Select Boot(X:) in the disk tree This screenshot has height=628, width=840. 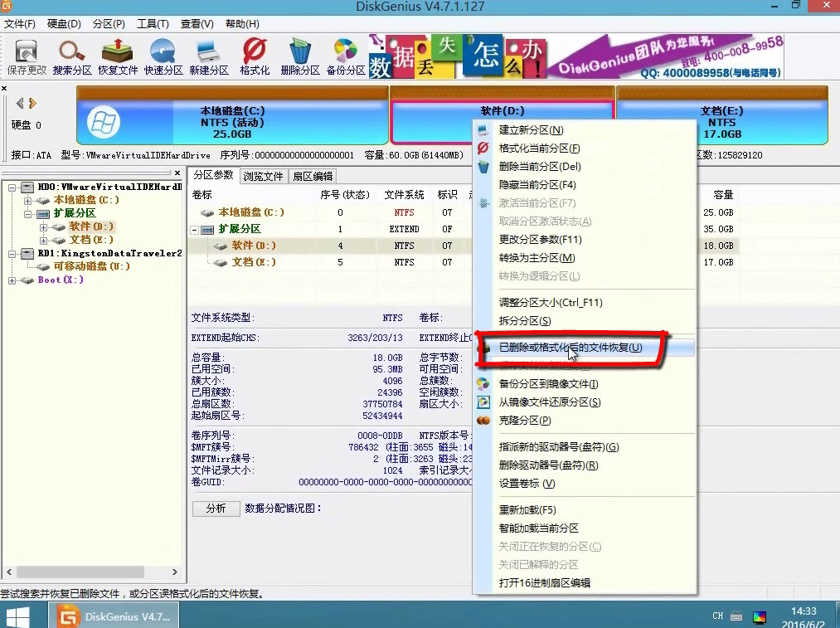[61, 280]
